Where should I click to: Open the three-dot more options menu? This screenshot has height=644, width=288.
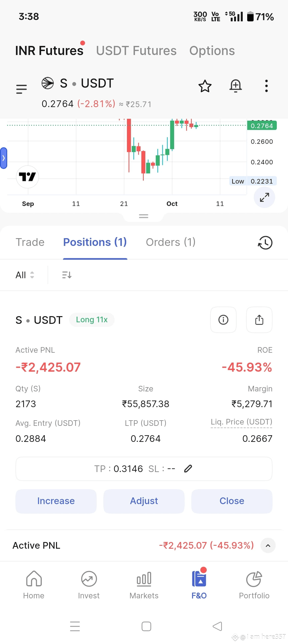tap(266, 86)
